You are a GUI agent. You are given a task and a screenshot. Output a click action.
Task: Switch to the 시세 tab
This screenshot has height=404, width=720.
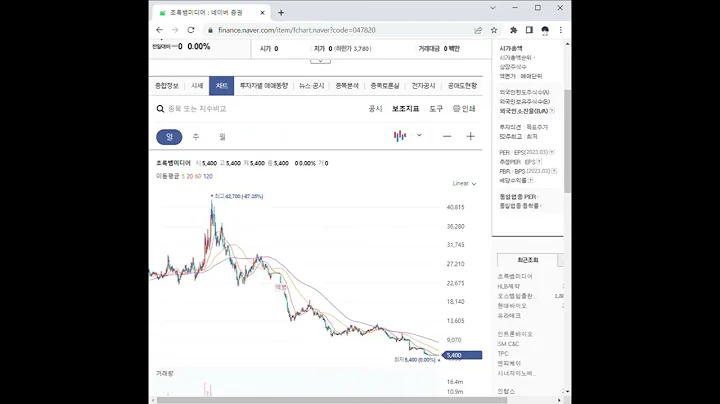pos(197,86)
